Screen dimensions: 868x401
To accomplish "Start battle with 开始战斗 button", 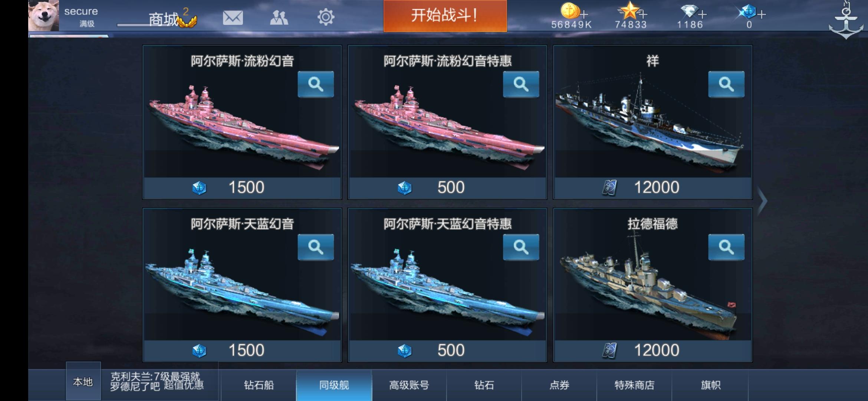I will pyautogui.click(x=445, y=16).
